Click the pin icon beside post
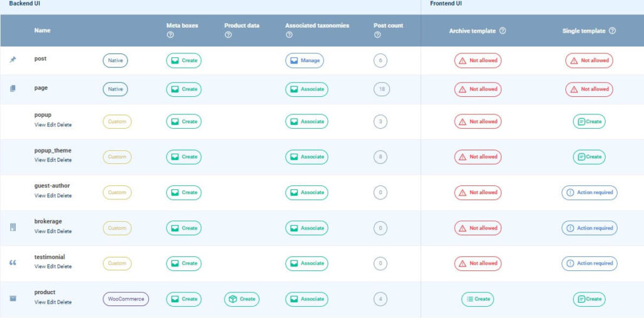 13,60
